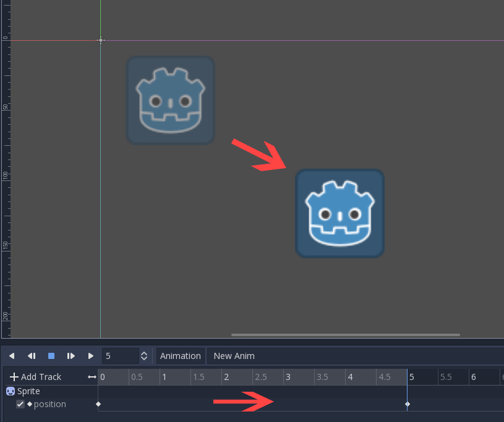The height and width of the screenshot is (422, 504).
Task: Click the Sprite node icon in track list
Action: 11,390
